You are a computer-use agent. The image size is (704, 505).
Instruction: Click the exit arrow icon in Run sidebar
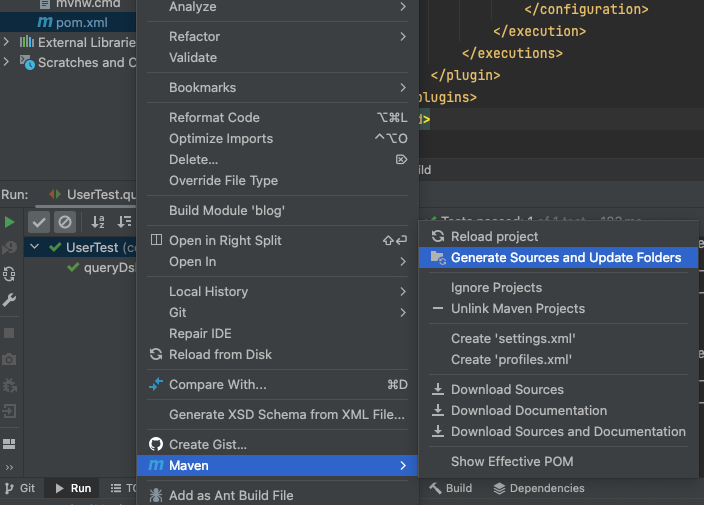9,411
